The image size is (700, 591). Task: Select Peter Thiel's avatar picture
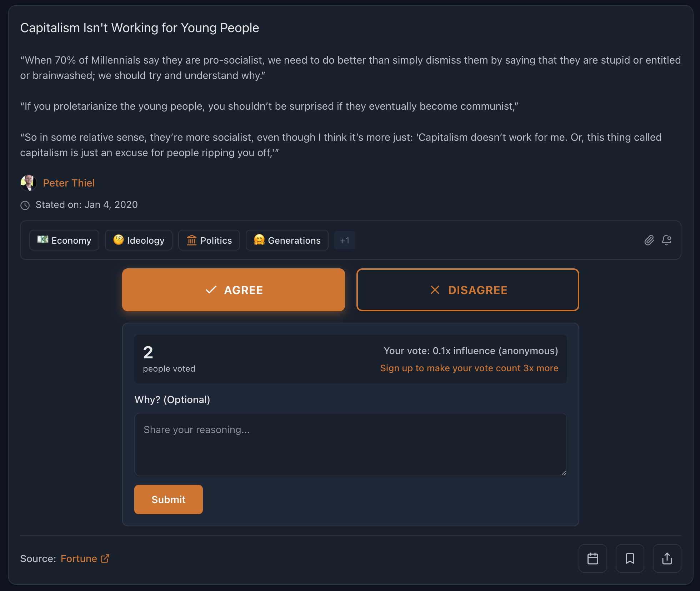[29, 183]
